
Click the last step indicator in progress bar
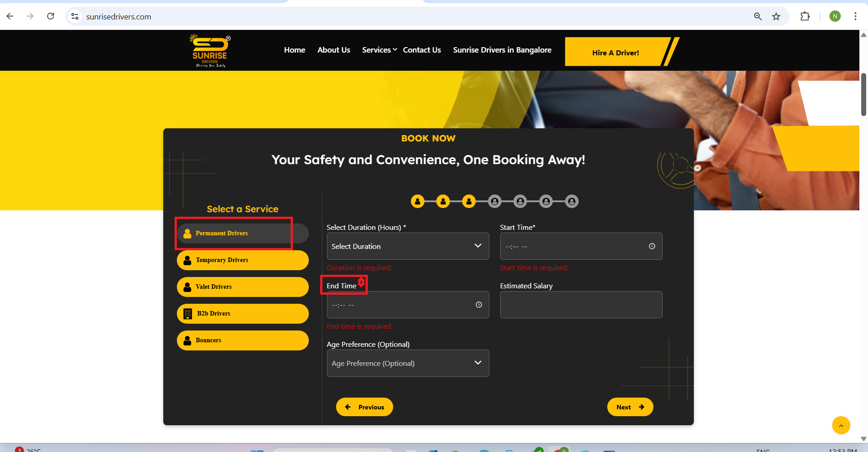coord(572,201)
